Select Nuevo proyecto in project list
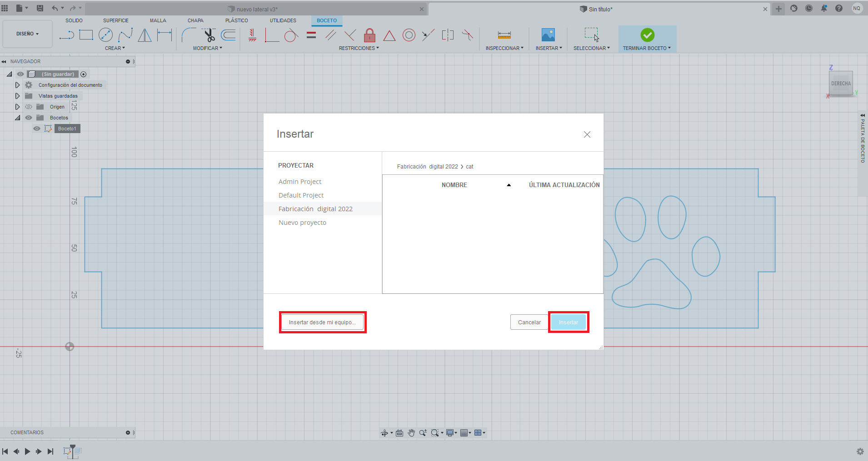This screenshot has height=461, width=868. click(303, 223)
